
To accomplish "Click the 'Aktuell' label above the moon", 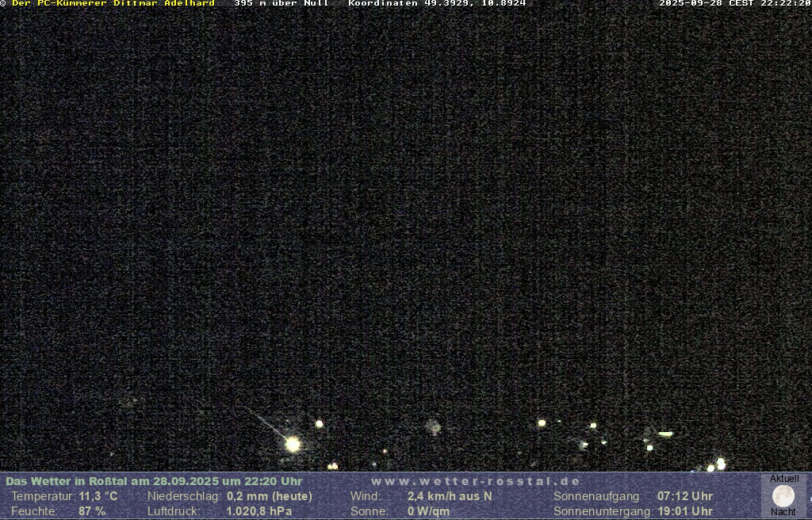I will (x=784, y=479).
